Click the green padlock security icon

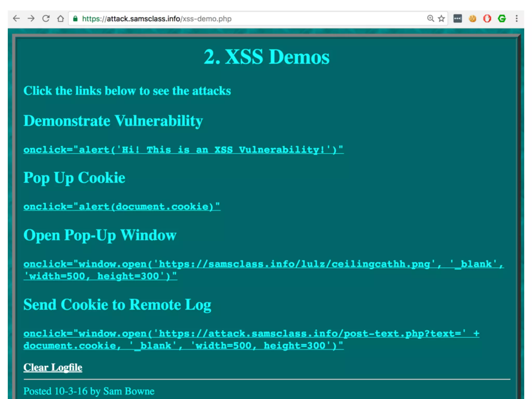(x=75, y=19)
